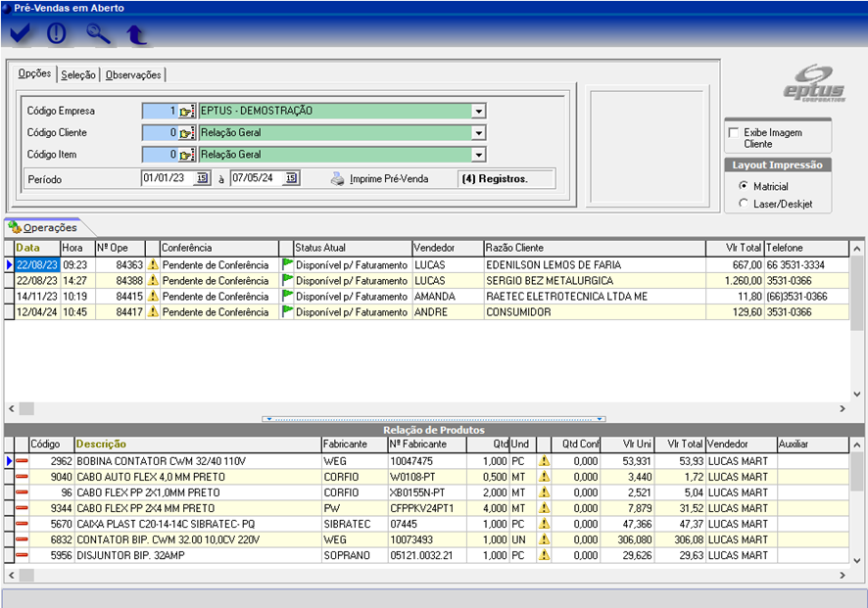Click the exclamation alert icon in toolbar

tap(57, 34)
